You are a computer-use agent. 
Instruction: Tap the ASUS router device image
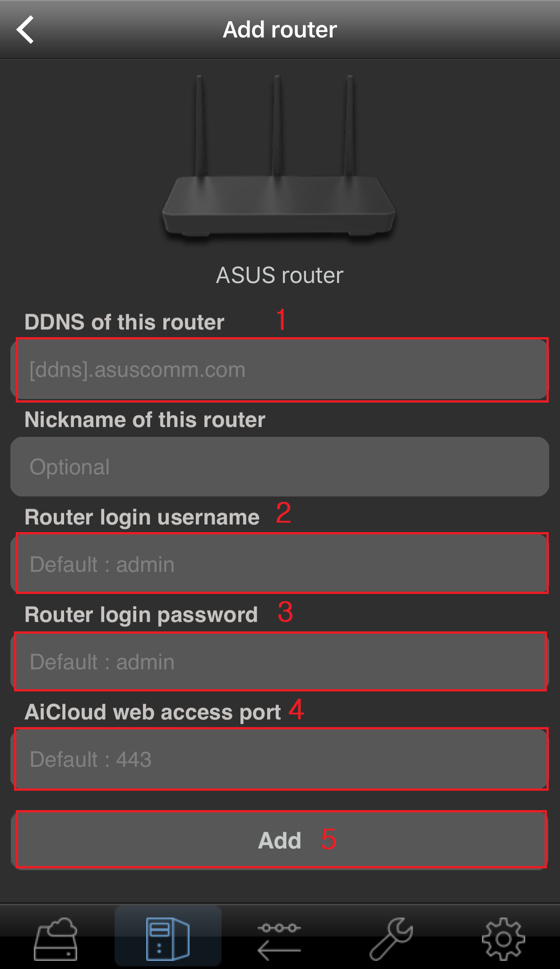[279, 158]
